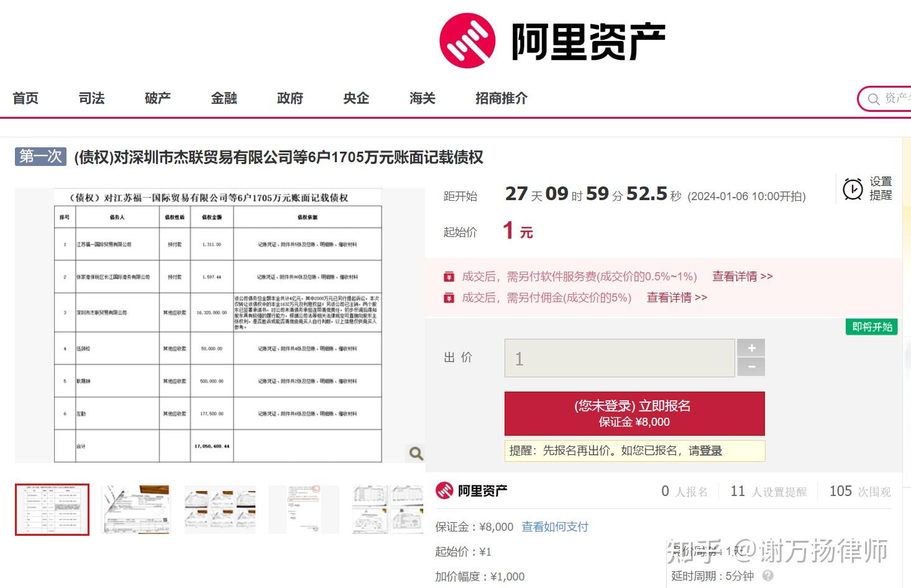The image size is (911, 588).
Task: Click the 延时周期：5分钟 text
Action: [x=712, y=576]
